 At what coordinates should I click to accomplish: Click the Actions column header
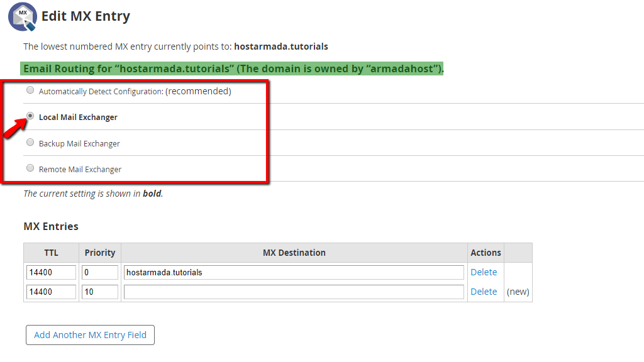(485, 252)
